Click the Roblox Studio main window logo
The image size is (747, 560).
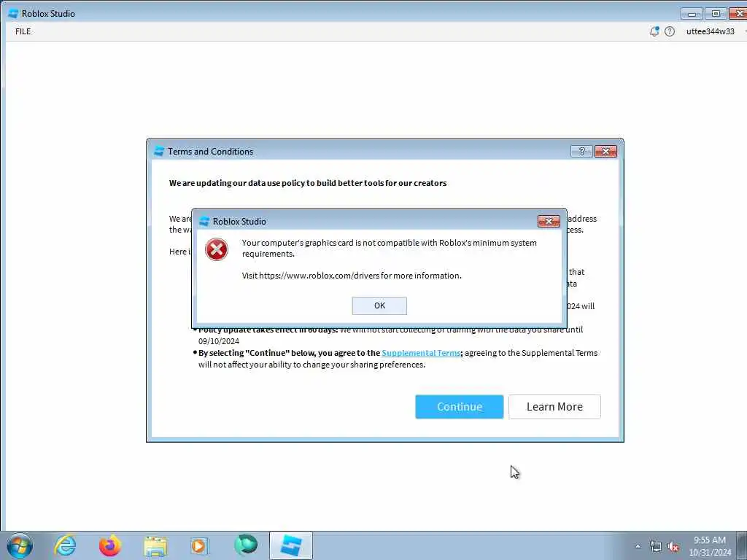[13, 13]
